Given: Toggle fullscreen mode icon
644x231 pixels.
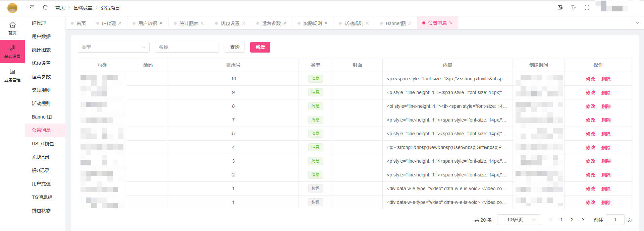Looking at the screenshot, I should tap(587, 7).
